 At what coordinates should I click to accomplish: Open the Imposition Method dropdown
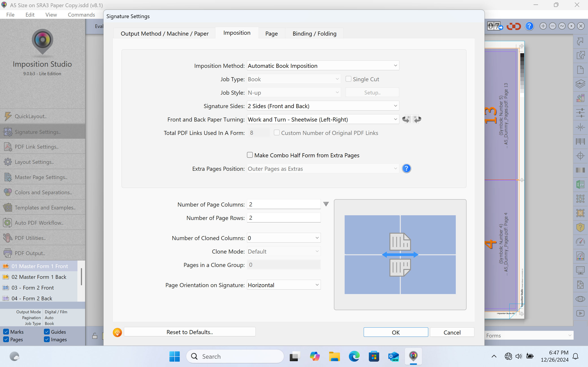pyautogui.click(x=323, y=66)
